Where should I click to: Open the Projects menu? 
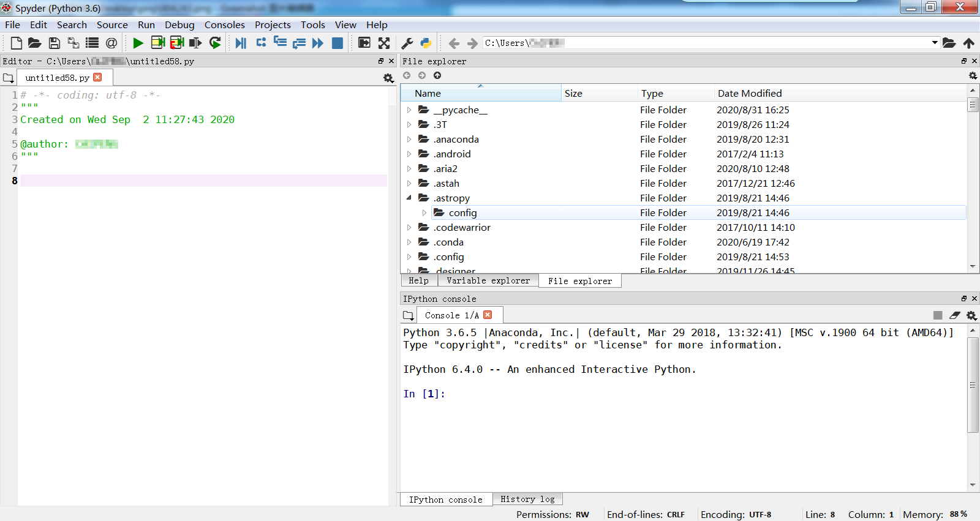[273, 25]
